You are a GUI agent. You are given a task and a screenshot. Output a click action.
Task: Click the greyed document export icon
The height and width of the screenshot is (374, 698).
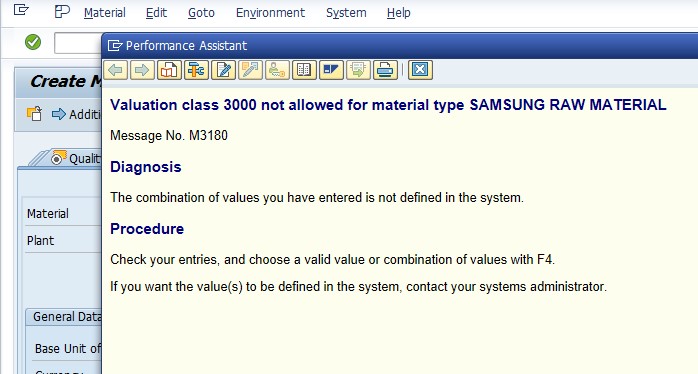click(358, 70)
